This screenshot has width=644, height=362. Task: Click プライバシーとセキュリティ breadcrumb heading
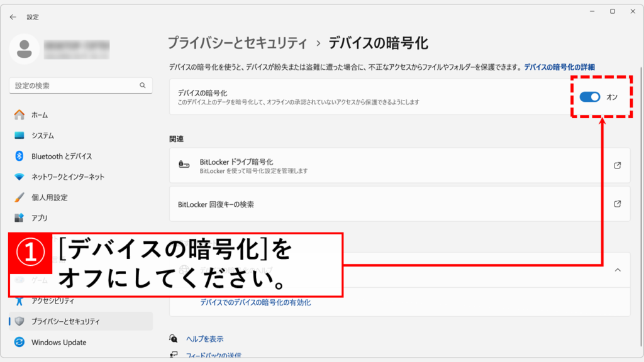(x=237, y=43)
